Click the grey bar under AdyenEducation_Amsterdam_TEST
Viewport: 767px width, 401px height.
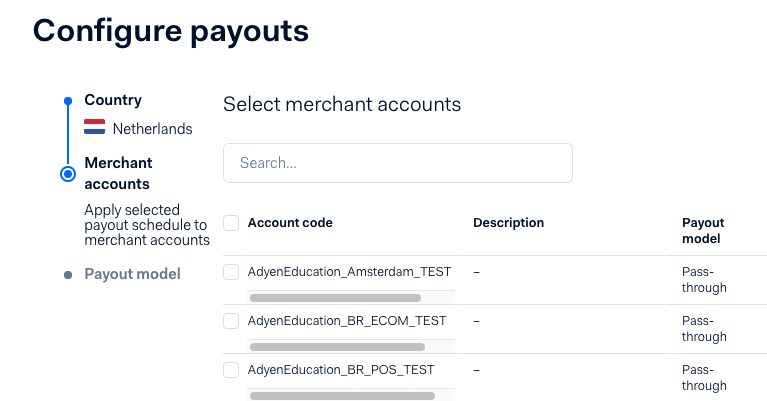pyautogui.click(x=335, y=298)
